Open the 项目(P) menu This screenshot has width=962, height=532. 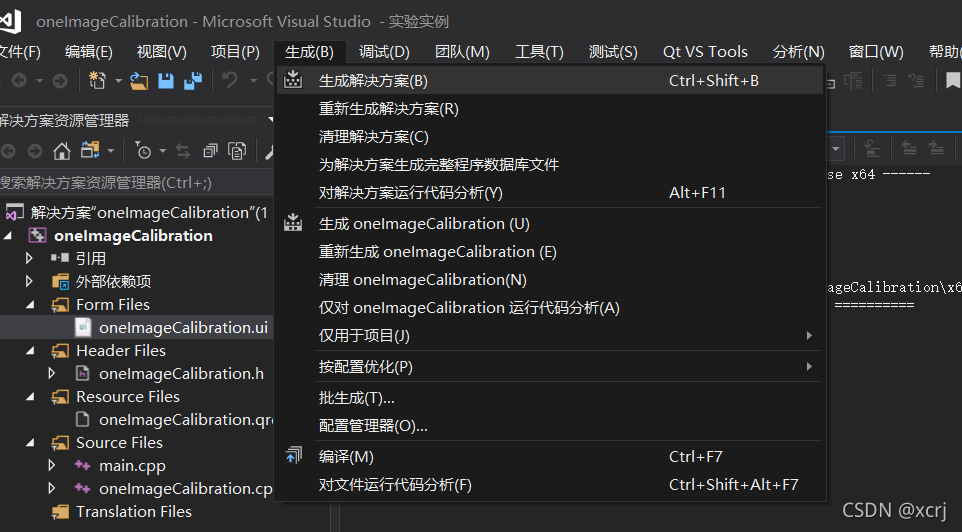[x=235, y=52]
